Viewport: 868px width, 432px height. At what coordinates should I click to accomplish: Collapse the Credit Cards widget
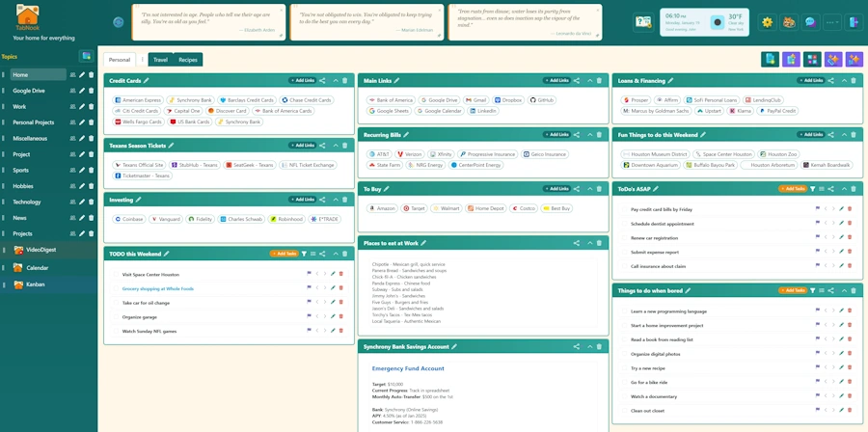[x=336, y=81]
